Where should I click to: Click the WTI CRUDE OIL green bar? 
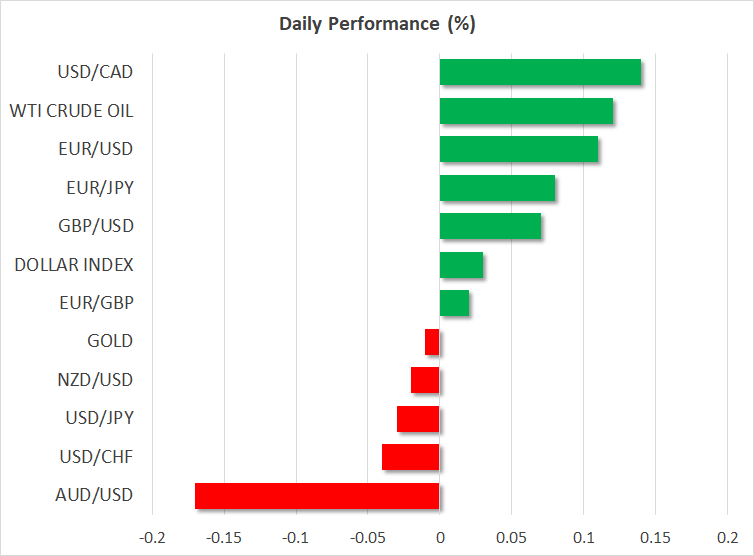click(526, 111)
